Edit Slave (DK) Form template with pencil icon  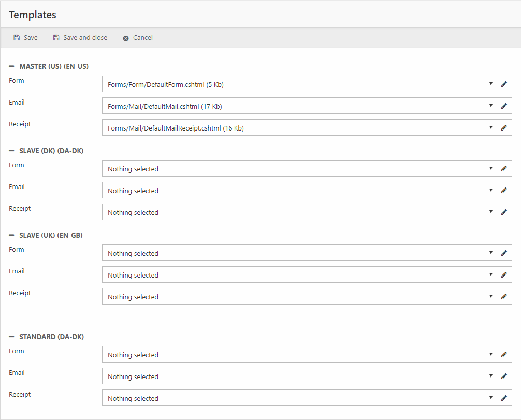(x=504, y=168)
